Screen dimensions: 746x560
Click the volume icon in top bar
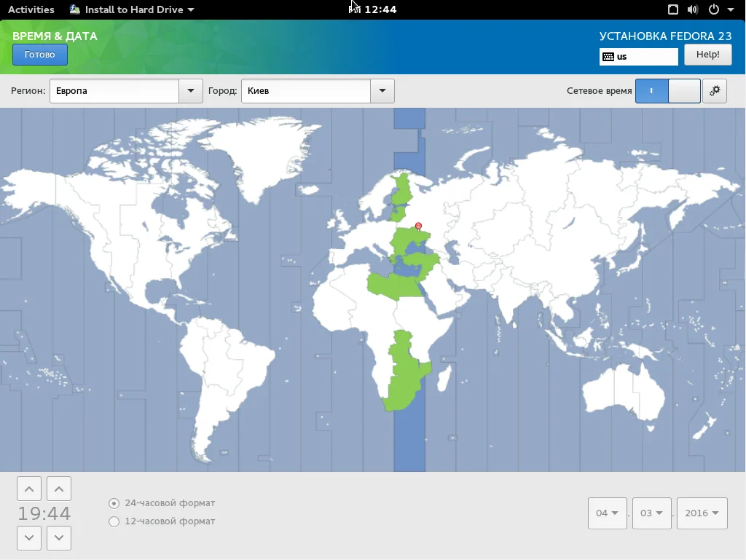[x=693, y=9]
